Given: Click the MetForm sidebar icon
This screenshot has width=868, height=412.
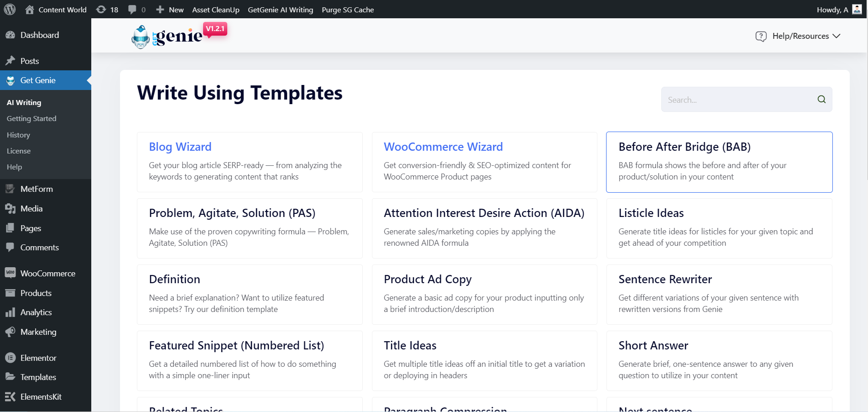Looking at the screenshot, I should (x=10, y=189).
